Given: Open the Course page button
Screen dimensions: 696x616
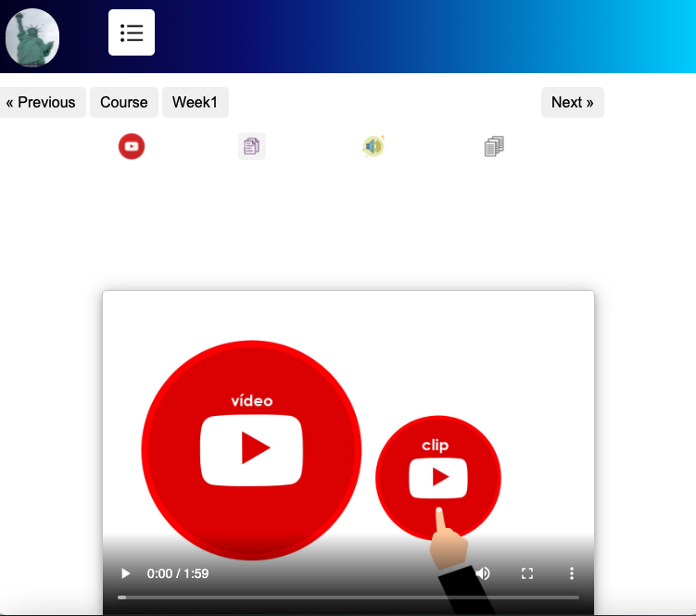Looking at the screenshot, I should (124, 103).
